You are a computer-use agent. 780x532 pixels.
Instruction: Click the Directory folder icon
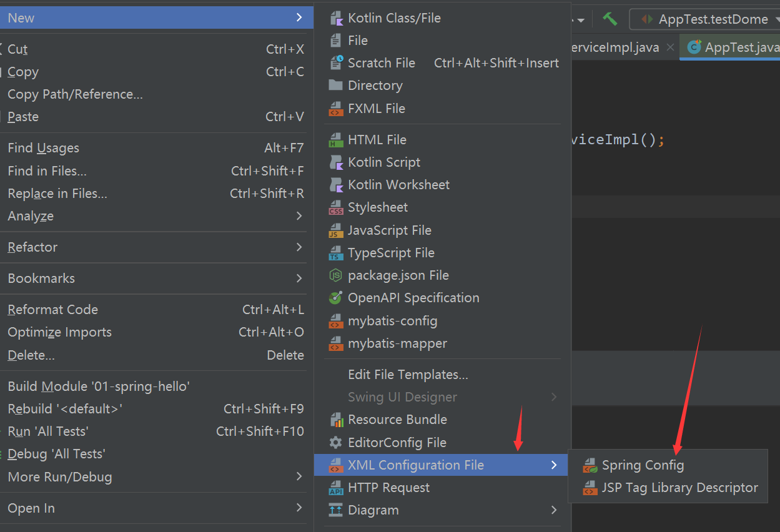tap(336, 86)
